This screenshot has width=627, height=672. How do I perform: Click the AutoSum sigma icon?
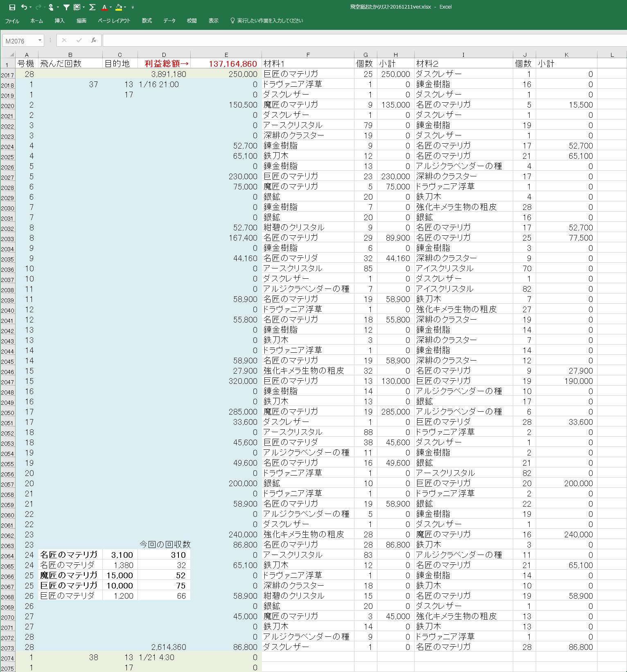click(x=92, y=7)
